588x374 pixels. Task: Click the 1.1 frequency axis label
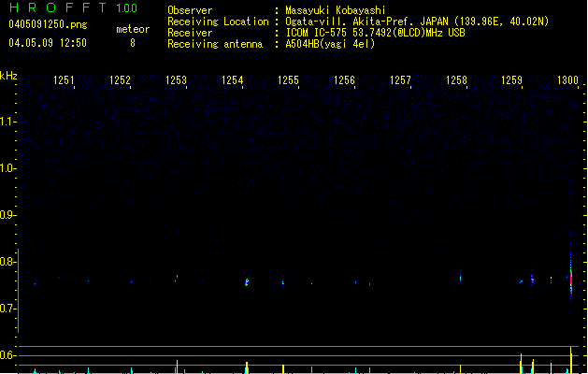tap(7, 122)
